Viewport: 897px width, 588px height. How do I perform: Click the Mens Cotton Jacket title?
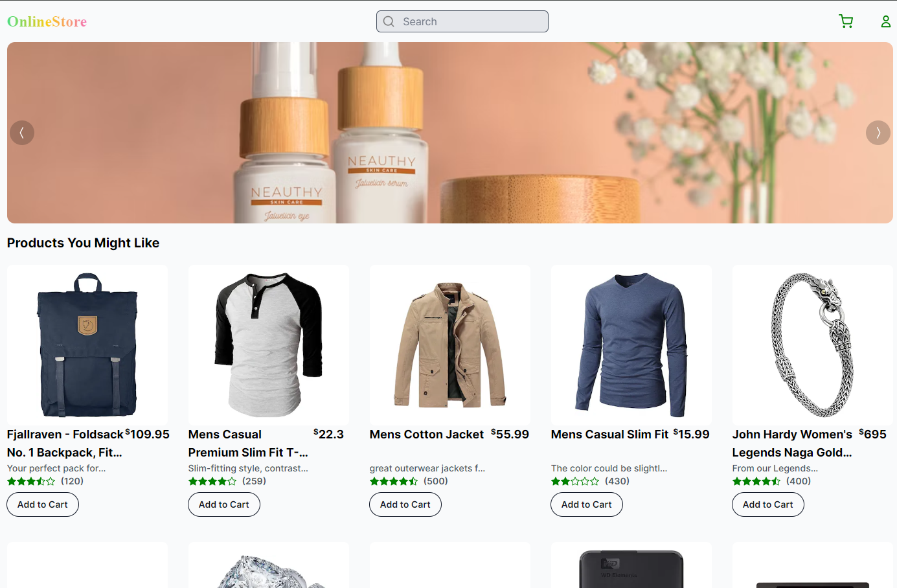coord(427,435)
